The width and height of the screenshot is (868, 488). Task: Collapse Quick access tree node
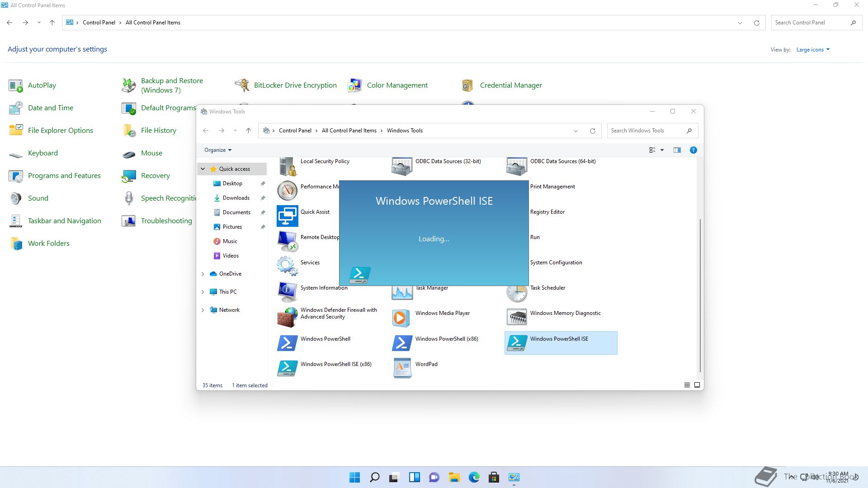(x=203, y=169)
